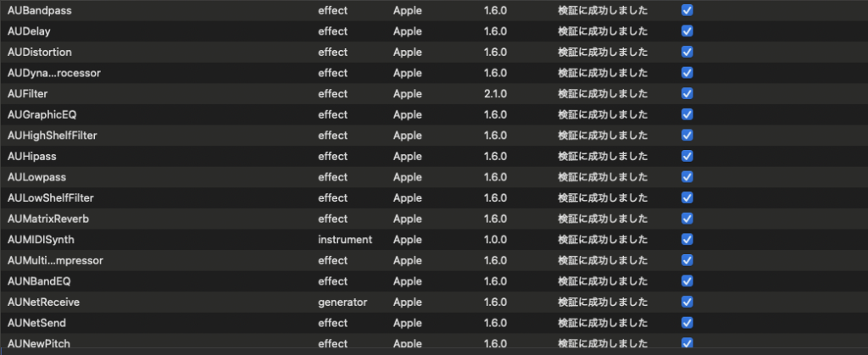Image resolution: width=868 pixels, height=355 pixels.
Task: Disable the AUNBandEQ checkbox
Action: (x=687, y=281)
